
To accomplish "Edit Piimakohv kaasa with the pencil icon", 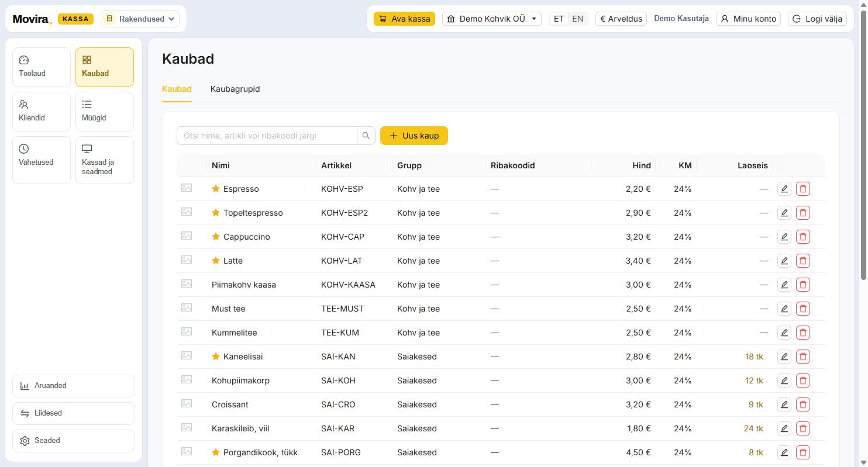I will pyautogui.click(x=784, y=285).
